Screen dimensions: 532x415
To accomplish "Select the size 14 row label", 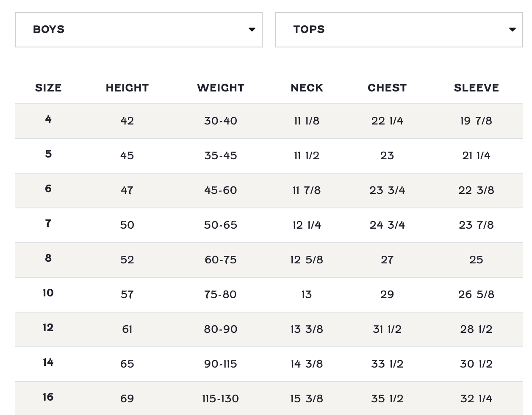I will (x=48, y=362).
